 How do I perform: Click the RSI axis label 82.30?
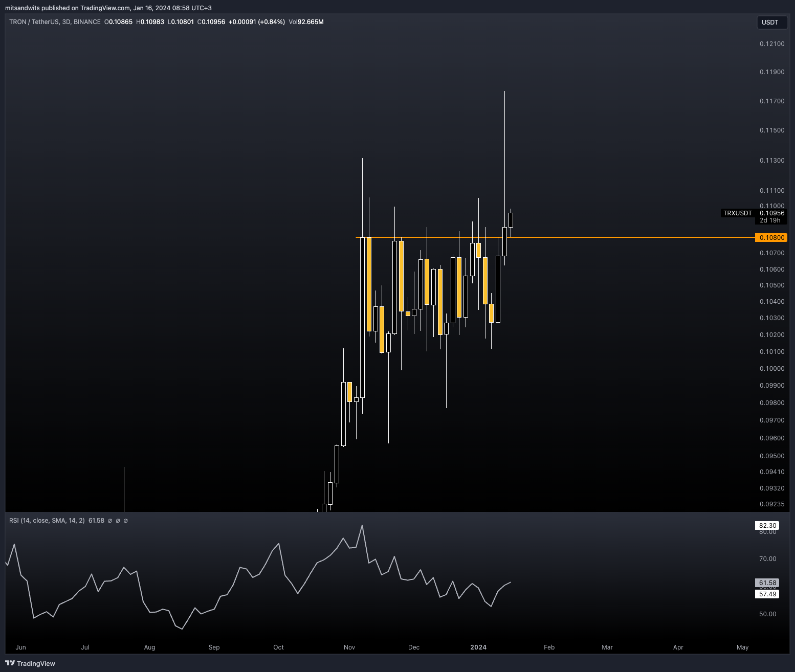pyautogui.click(x=767, y=526)
